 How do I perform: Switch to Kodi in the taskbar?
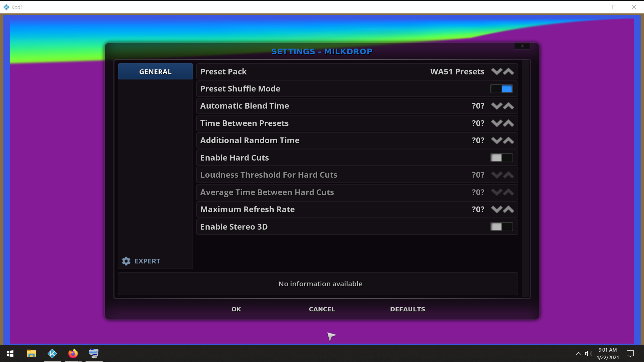tap(52, 354)
